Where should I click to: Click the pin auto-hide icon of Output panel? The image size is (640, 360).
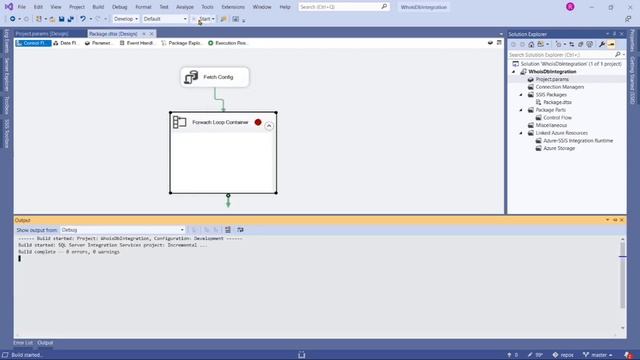click(615, 220)
